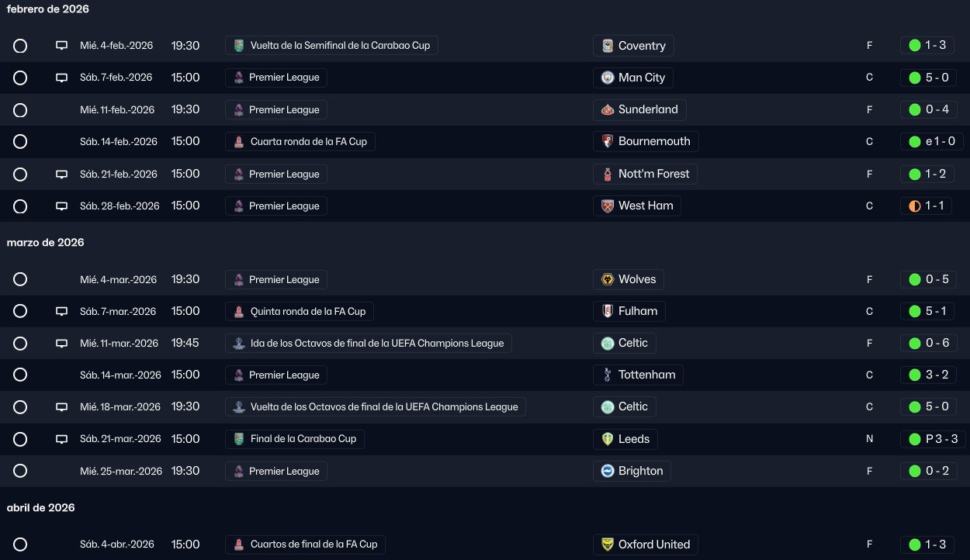Select the radio circle for Bournemouth FA Cup tie
Image resolution: width=970 pixels, height=560 pixels.
pyautogui.click(x=20, y=142)
